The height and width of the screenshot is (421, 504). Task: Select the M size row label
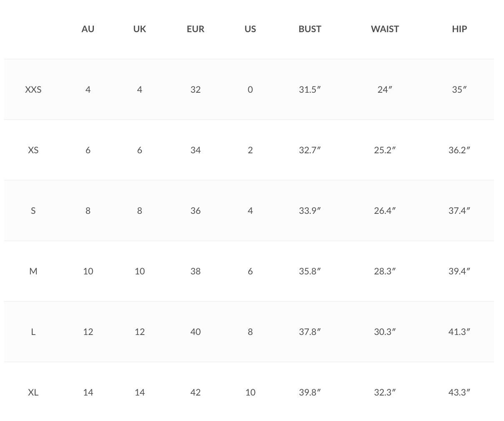pyautogui.click(x=33, y=271)
